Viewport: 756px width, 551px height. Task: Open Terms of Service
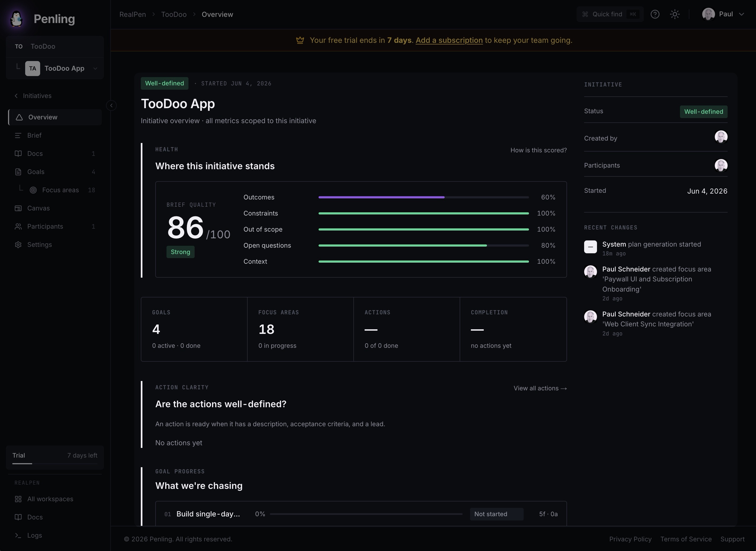[686, 539]
